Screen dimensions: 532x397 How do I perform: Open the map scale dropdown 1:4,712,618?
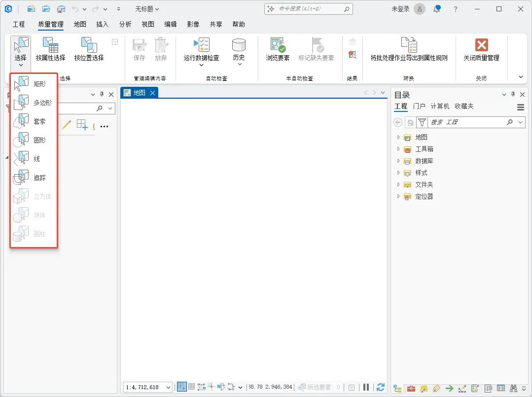168,387
